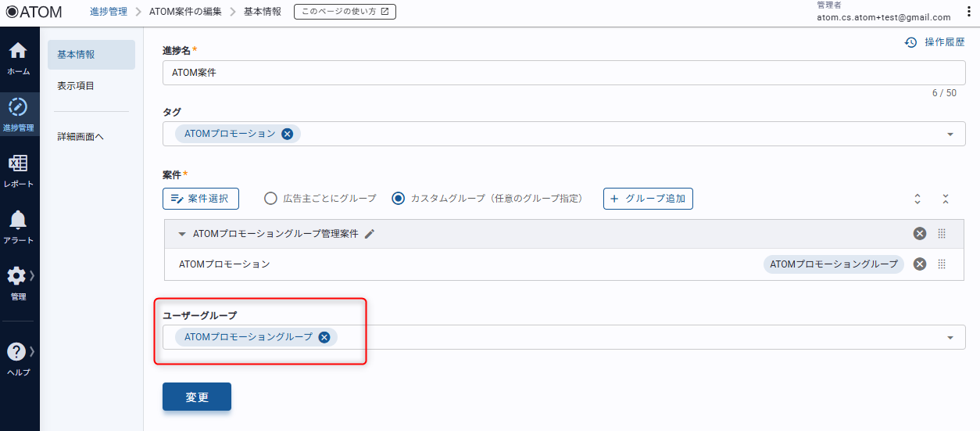Expand the ユーザーグループ dropdown arrow
Screen dimensions: 980x431
950,338
